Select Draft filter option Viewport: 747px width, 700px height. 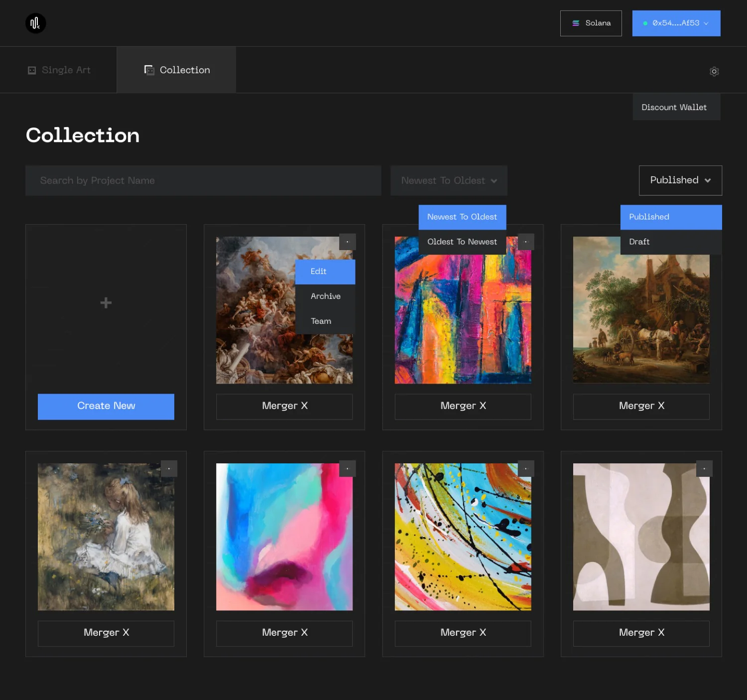tap(671, 242)
